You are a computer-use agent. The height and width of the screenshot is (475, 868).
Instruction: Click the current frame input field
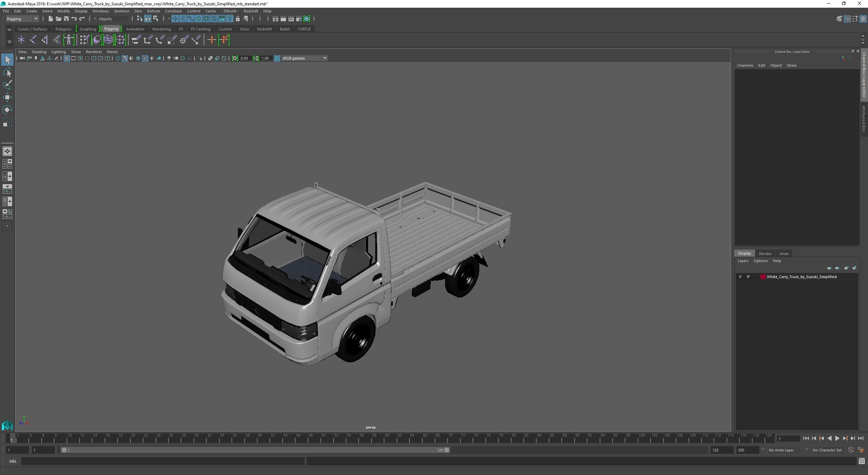point(788,438)
